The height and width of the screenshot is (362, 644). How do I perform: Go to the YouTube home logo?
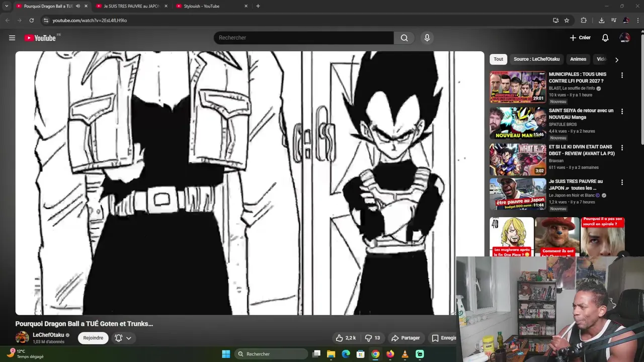(40, 38)
